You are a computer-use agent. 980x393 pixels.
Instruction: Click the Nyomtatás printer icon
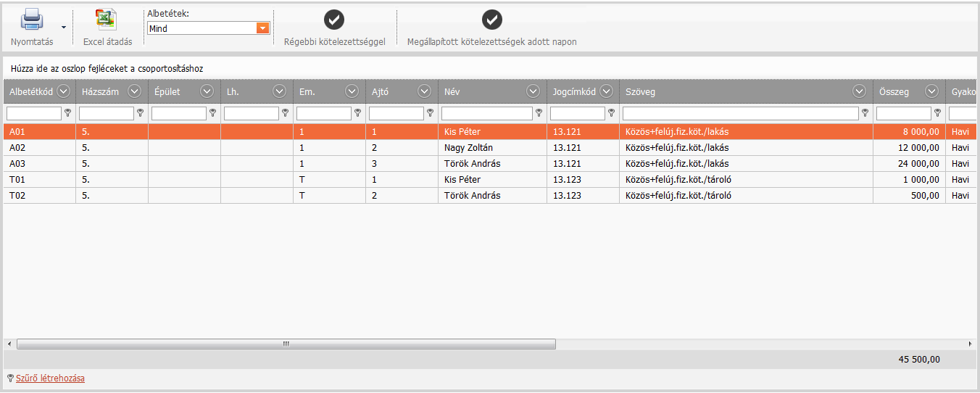[32, 19]
